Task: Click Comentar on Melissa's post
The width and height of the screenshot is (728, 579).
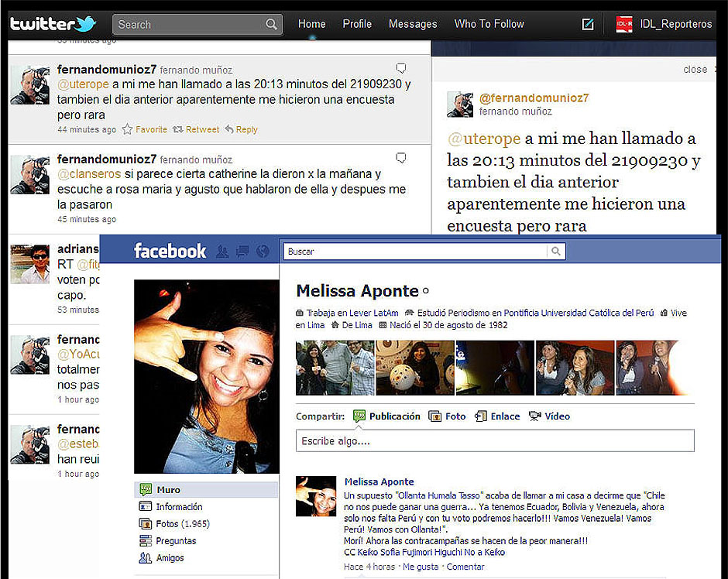Action: click(x=465, y=567)
